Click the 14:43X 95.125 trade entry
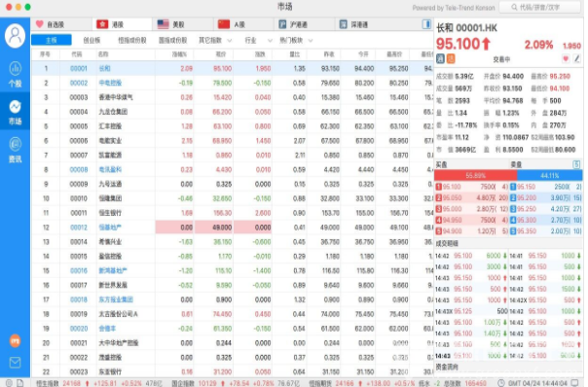588x387 pixels. click(471, 311)
